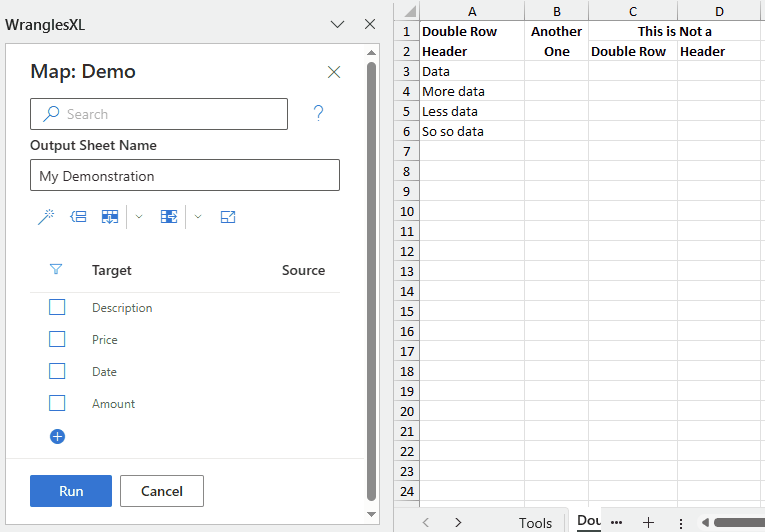The height and width of the screenshot is (532, 765).
Task: Tick the Price row checkbox
Action: click(x=57, y=339)
